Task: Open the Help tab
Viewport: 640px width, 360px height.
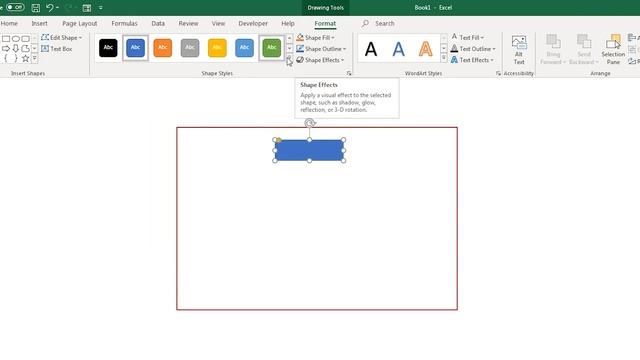Action: pyautogui.click(x=288, y=24)
